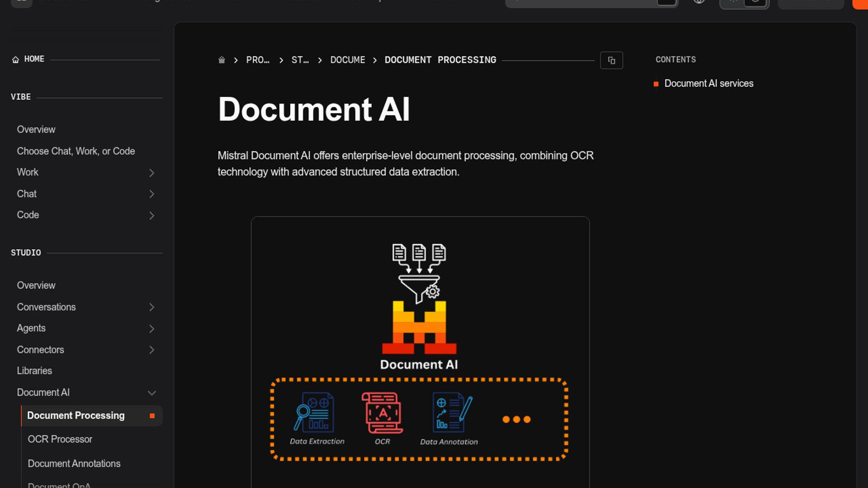Open the OCR Processor page
Screen dimensions: 868x488
(60, 439)
